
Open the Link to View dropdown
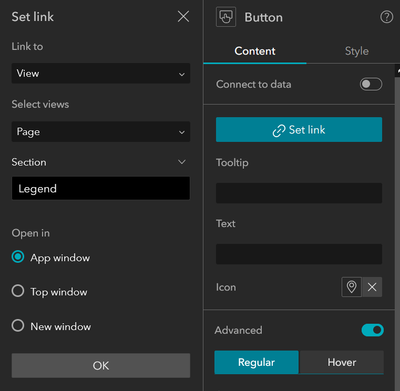coord(101,73)
